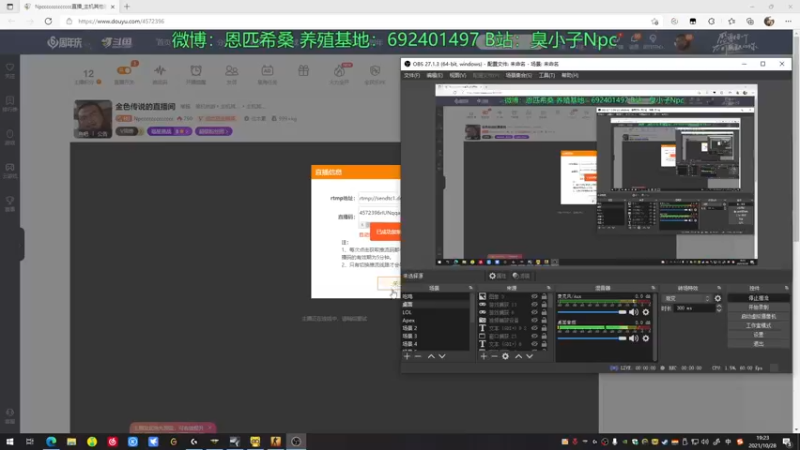Click the Start Virtual Camera button
The width and height of the screenshot is (800, 450).
click(x=758, y=316)
